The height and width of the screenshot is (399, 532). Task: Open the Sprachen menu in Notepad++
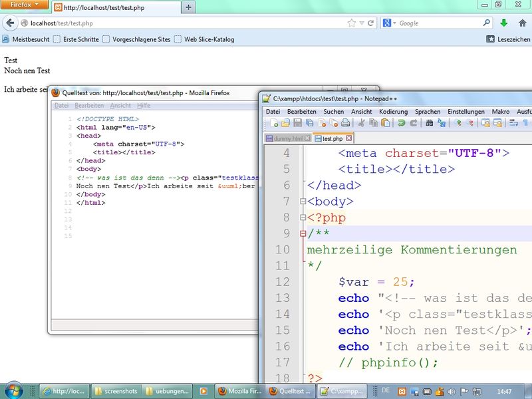[428, 112]
